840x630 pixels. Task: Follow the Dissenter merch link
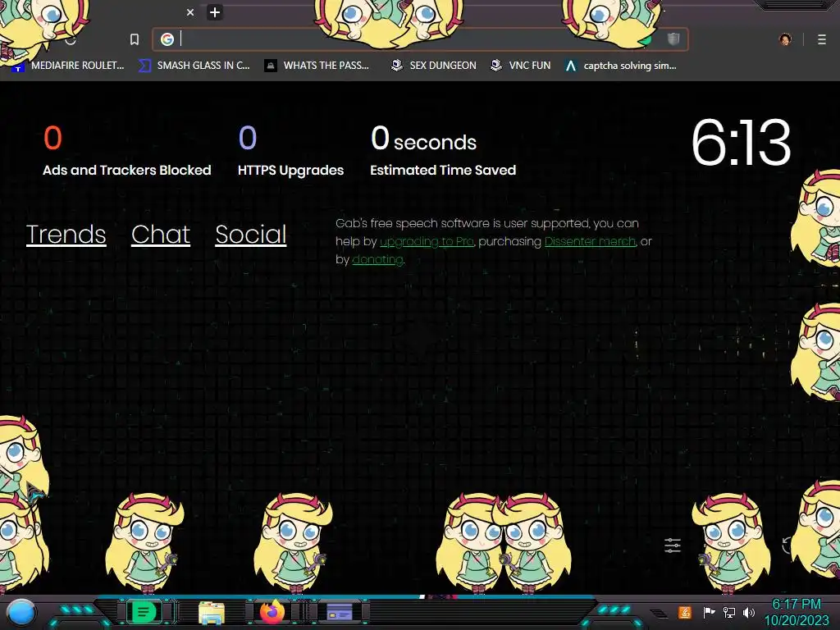click(x=590, y=241)
